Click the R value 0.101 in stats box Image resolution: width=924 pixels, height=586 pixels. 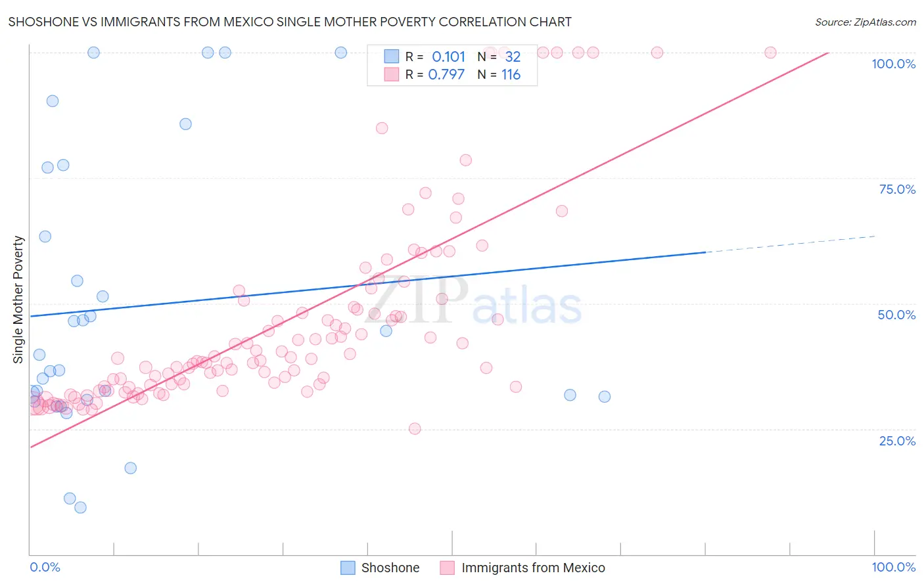pos(448,57)
